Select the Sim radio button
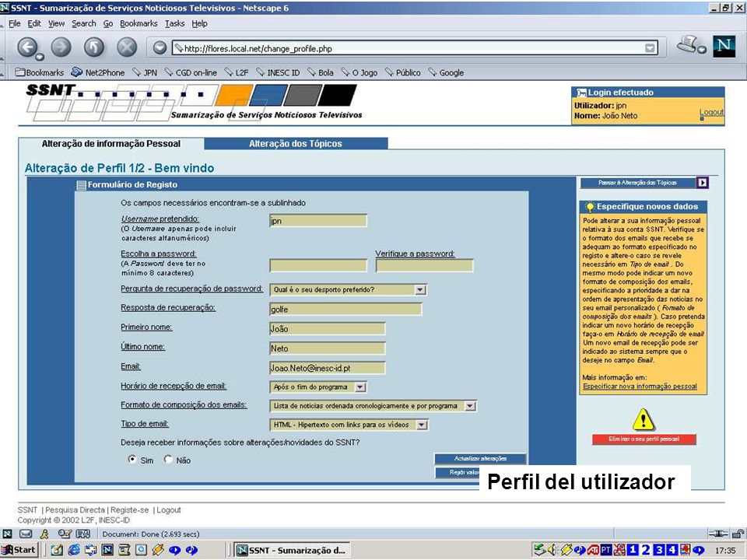 [132, 460]
